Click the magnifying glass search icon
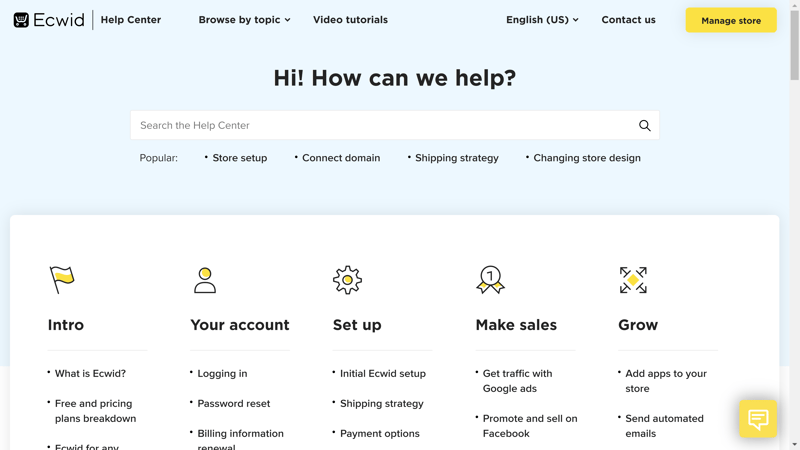 (644, 126)
